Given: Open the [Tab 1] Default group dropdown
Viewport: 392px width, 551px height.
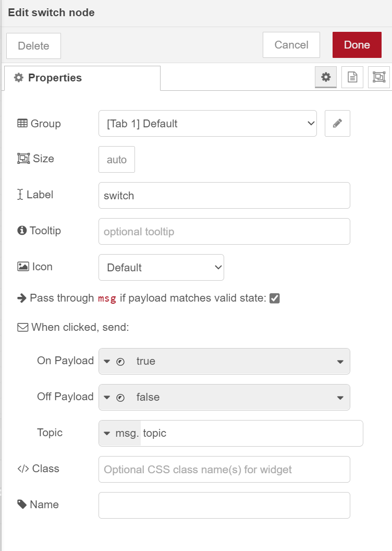Looking at the screenshot, I should coord(207,123).
